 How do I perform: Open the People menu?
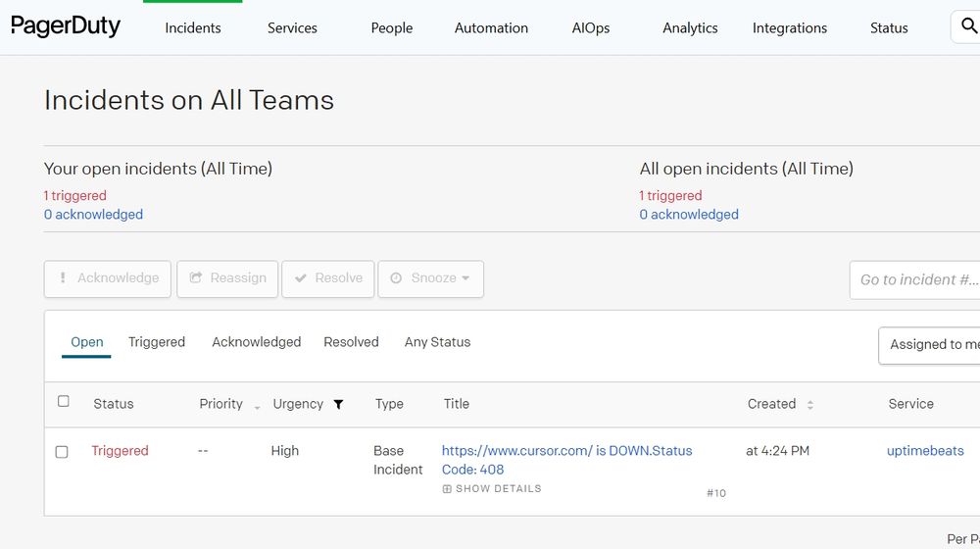(x=391, y=28)
